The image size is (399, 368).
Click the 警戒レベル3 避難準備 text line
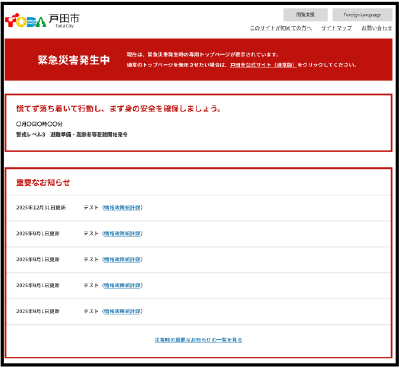point(72,135)
